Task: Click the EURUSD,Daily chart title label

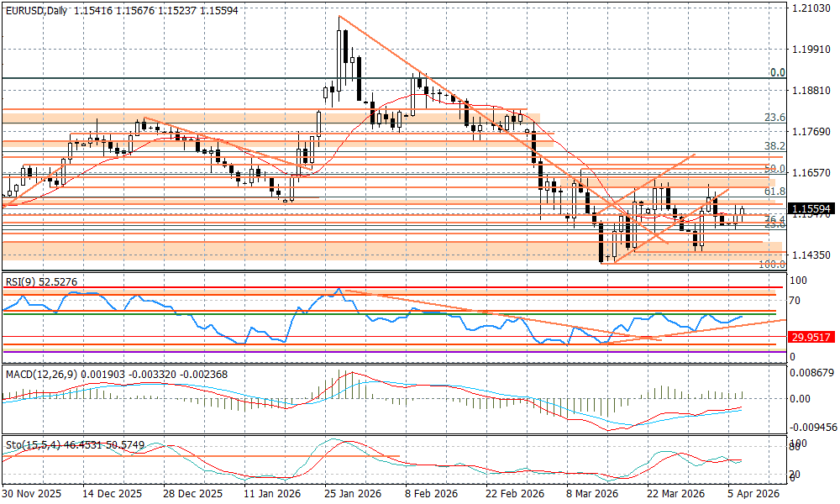Action: tap(37, 10)
